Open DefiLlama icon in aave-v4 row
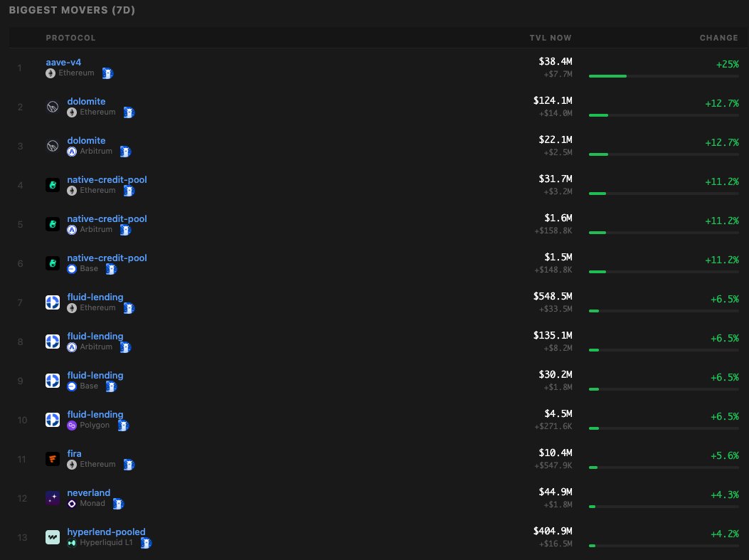Screen dimensions: 749x560 pos(107,73)
